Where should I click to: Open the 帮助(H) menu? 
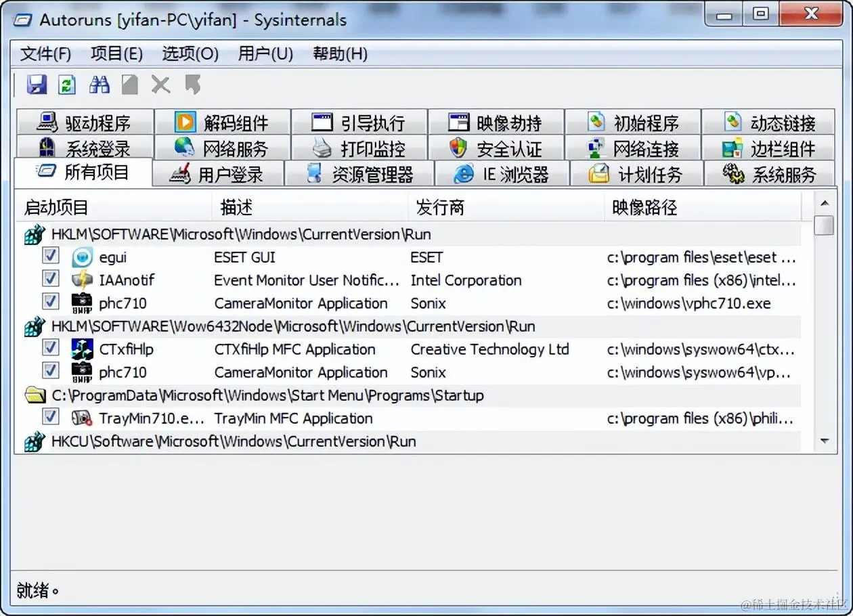[341, 54]
